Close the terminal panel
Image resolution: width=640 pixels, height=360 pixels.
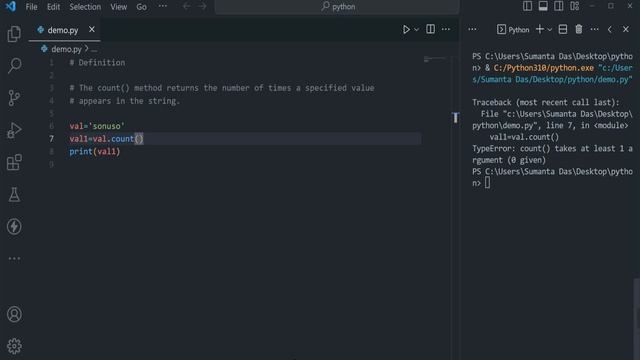[626, 29]
